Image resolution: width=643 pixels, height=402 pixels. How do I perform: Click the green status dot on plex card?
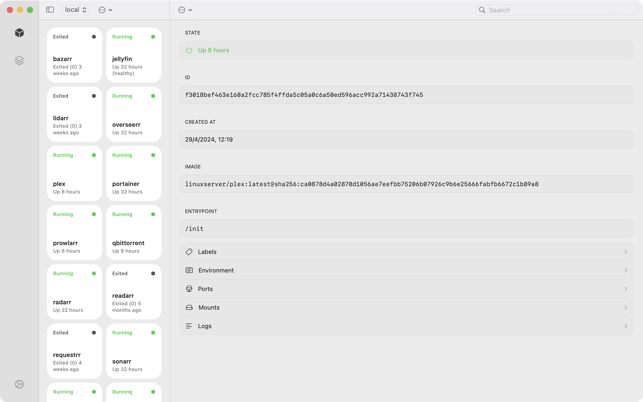(x=94, y=155)
